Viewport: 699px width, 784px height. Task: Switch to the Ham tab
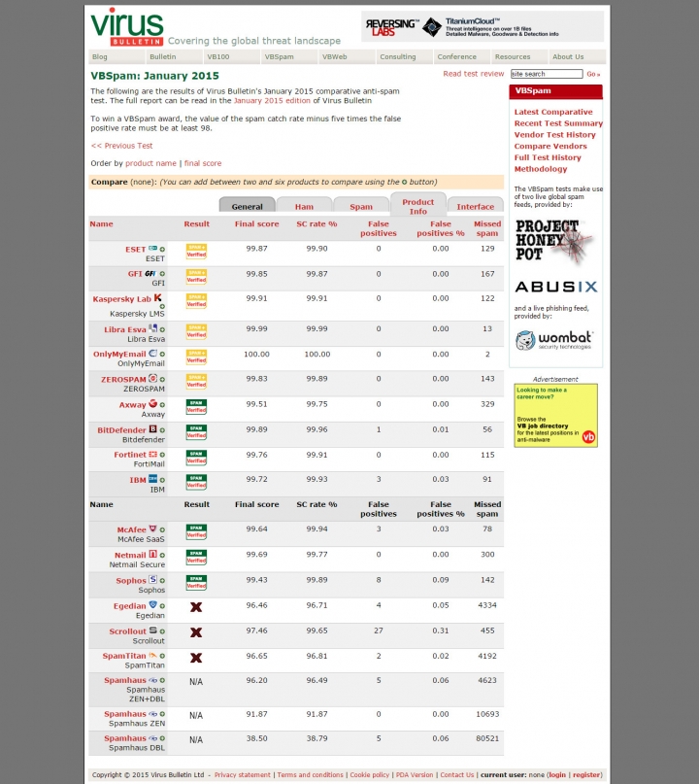pos(304,206)
